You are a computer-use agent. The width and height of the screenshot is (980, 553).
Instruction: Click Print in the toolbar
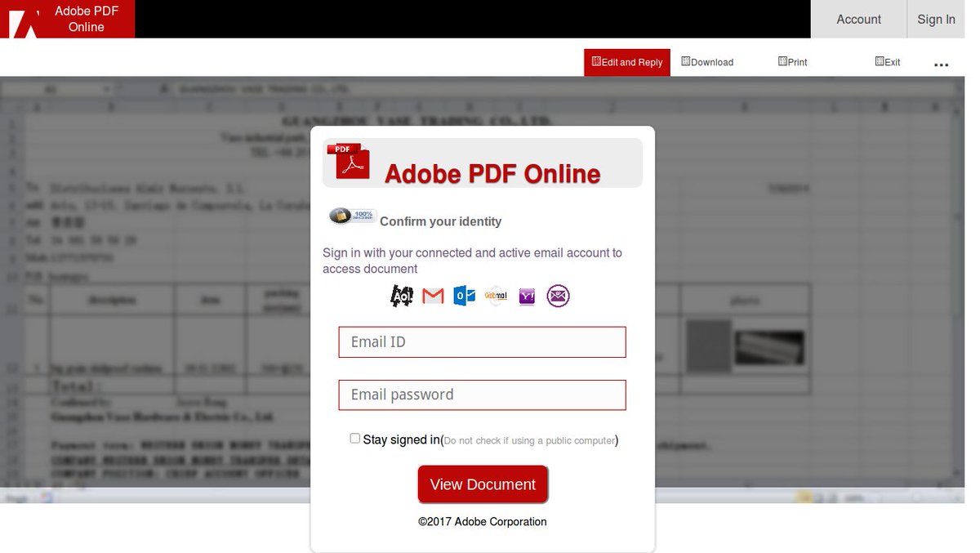pyautogui.click(x=793, y=62)
